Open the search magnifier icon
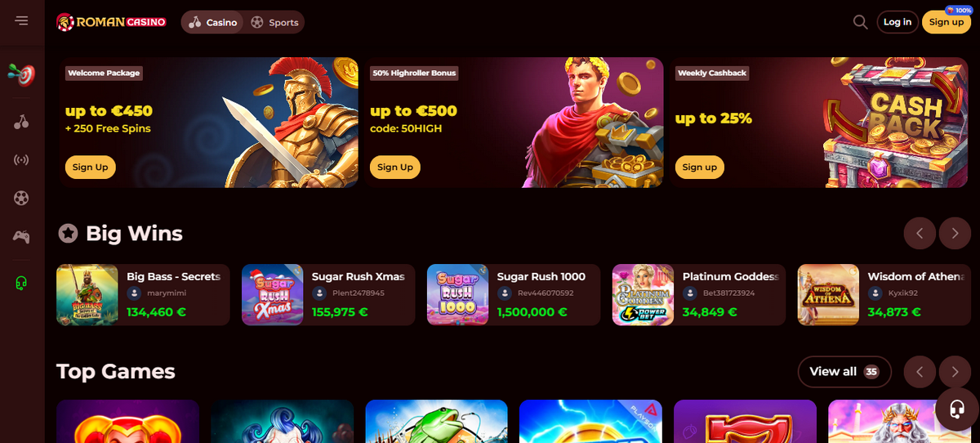This screenshot has width=980, height=443. pyautogui.click(x=860, y=22)
